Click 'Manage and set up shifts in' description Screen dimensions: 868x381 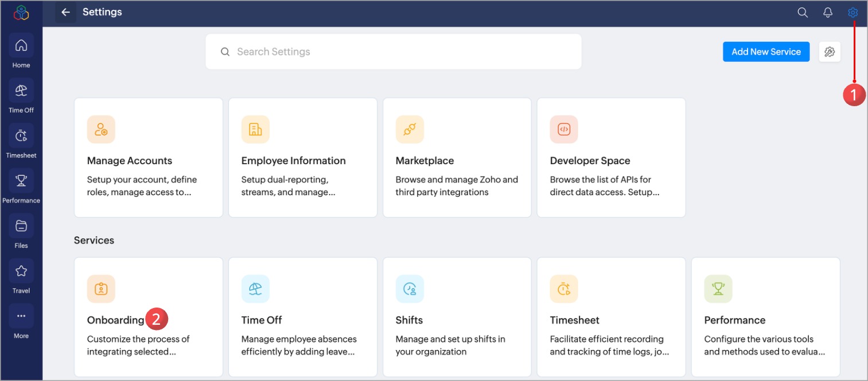point(450,339)
